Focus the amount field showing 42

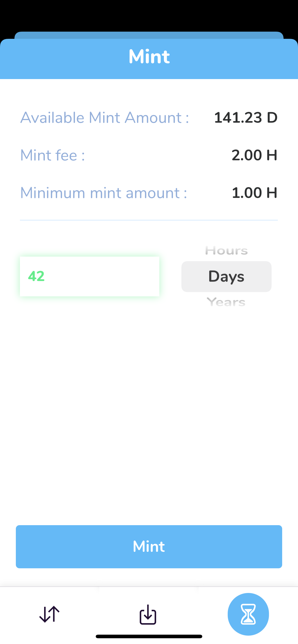89,276
